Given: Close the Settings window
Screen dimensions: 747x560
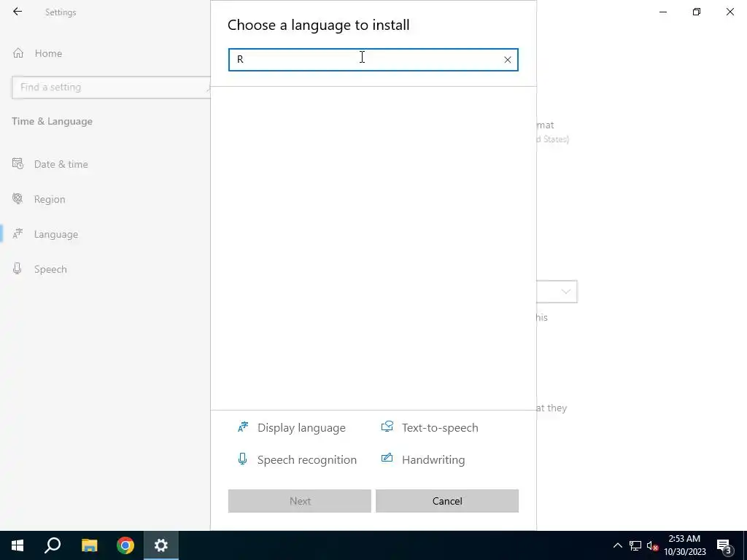Looking at the screenshot, I should coord(729,12).
